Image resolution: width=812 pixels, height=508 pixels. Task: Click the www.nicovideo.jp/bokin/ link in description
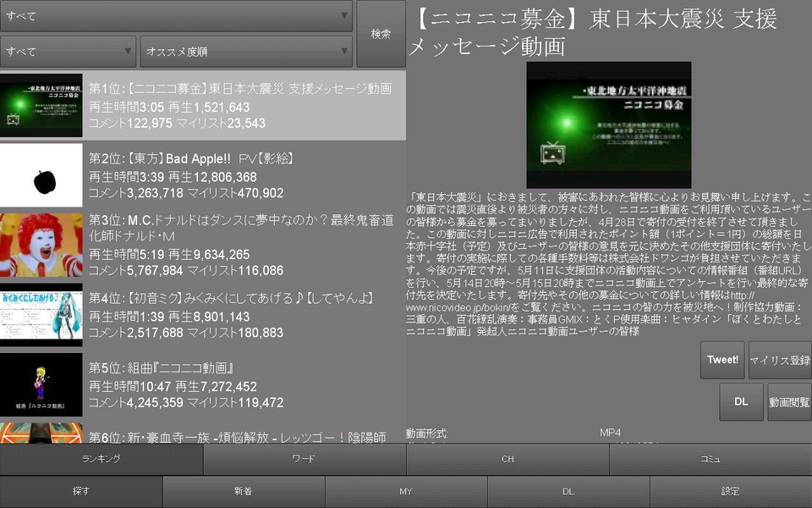pyautogui.click(x=457, y=307)
